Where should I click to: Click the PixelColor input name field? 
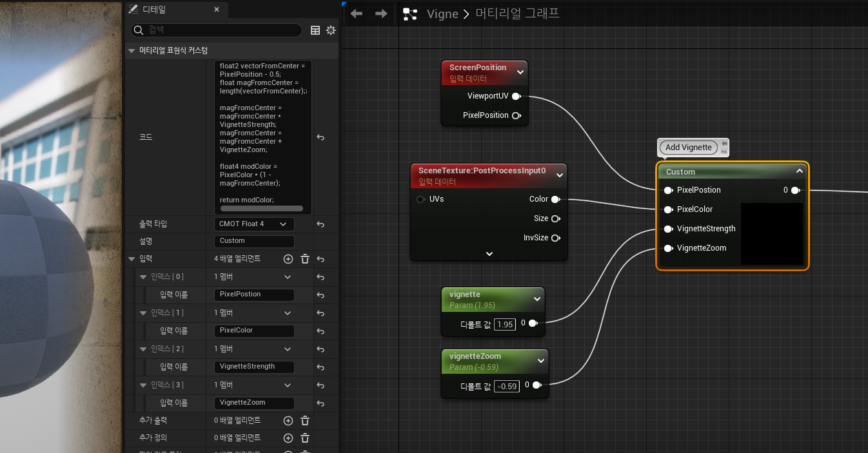tap(254, 331)
